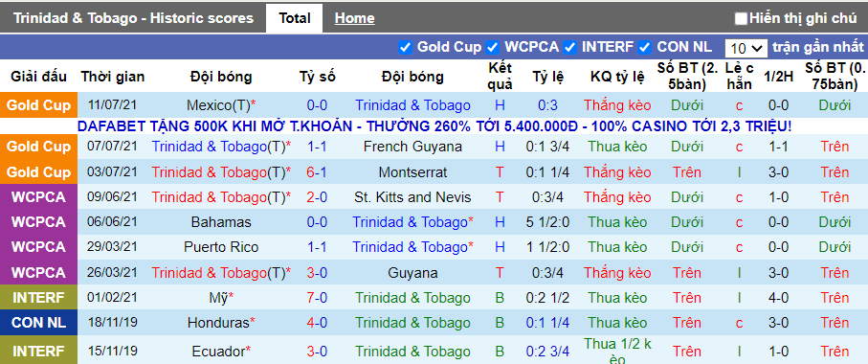Select the Gold Cup badge dated 11/07/21
This screenshot has height=364, width=868.
[x=37, y=105]
